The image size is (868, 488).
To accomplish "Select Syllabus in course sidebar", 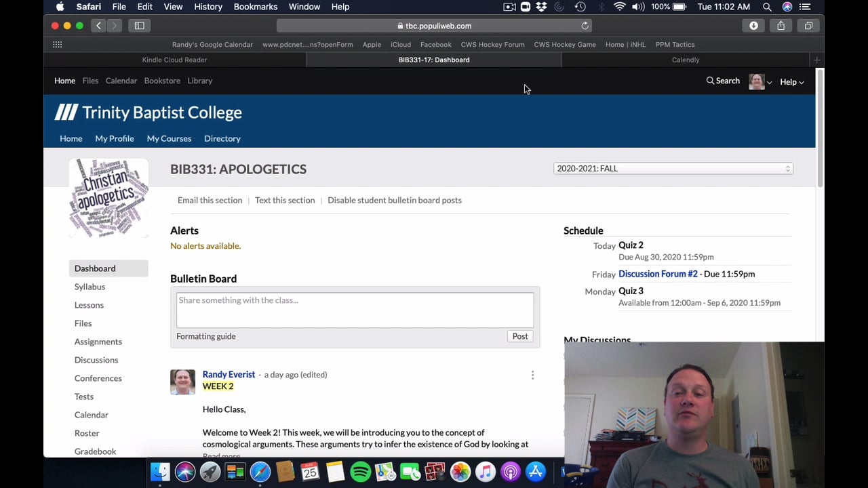I will [90, 287].
